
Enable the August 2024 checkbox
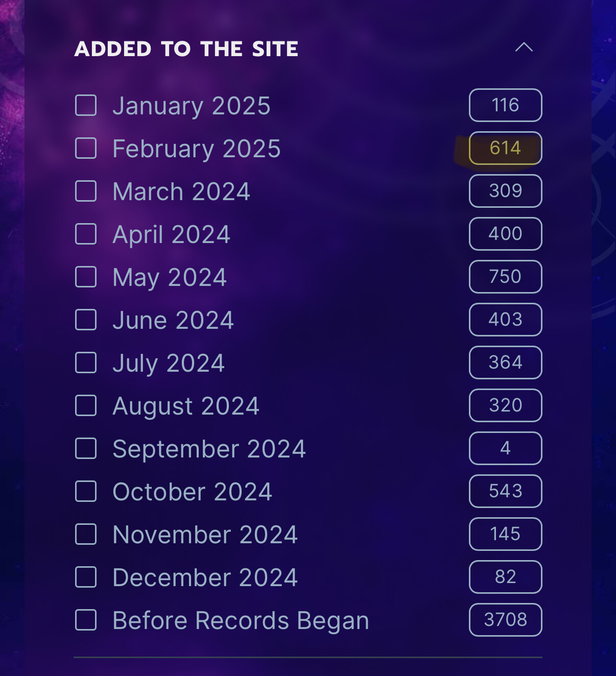pos(86,405)
